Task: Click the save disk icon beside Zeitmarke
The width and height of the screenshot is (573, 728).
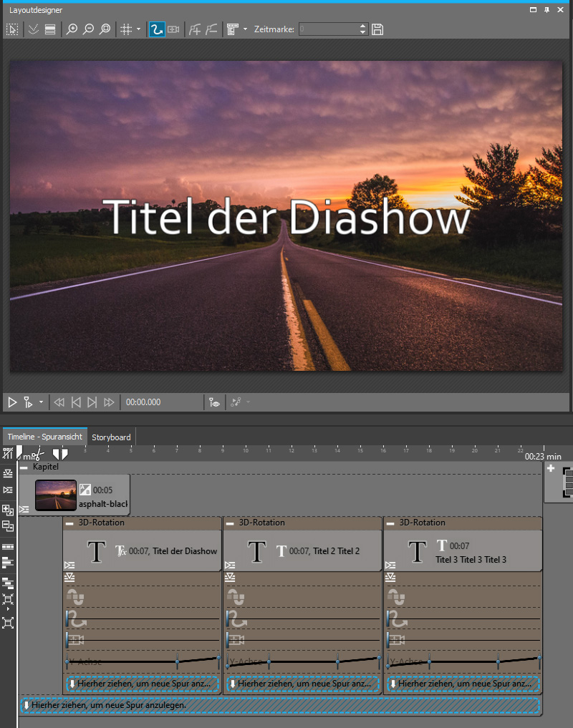Action: click(377, 29)
